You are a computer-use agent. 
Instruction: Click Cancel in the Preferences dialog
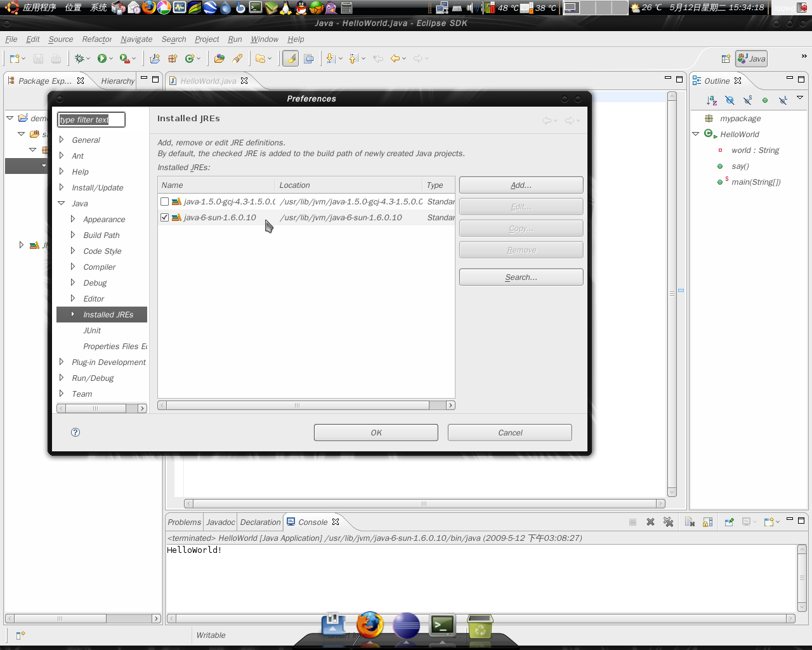510,433
